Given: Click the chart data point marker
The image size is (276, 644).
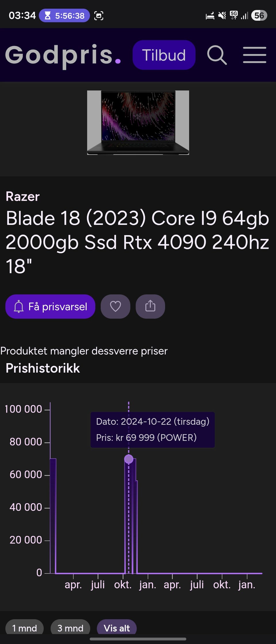Looking at the screenshot, I should (x=129, y=459).
